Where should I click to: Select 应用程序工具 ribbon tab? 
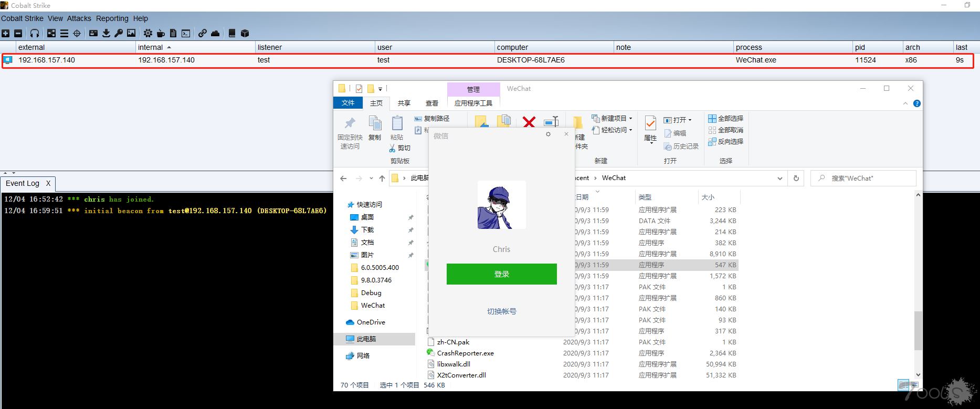(473, 103)
